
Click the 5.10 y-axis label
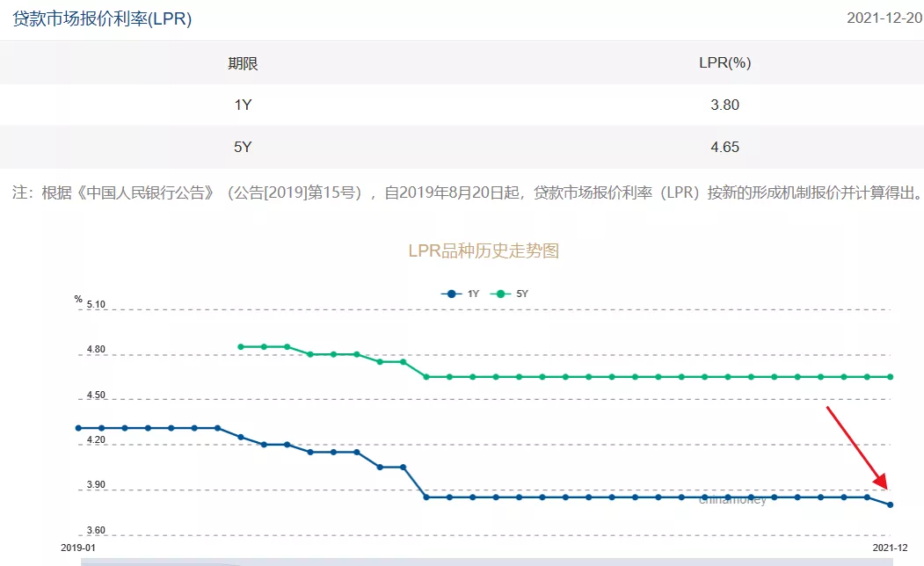96,304
